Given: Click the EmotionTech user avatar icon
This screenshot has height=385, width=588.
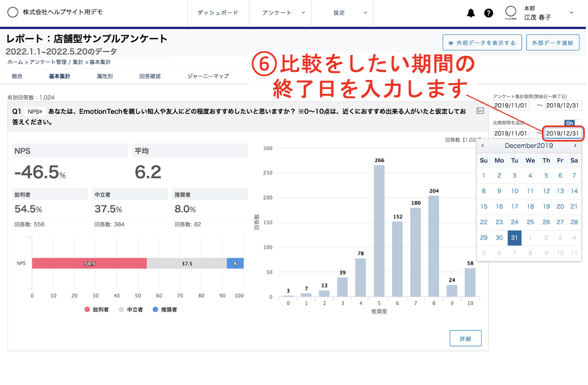Looking at the screenshot, I should tap(511, 13).
